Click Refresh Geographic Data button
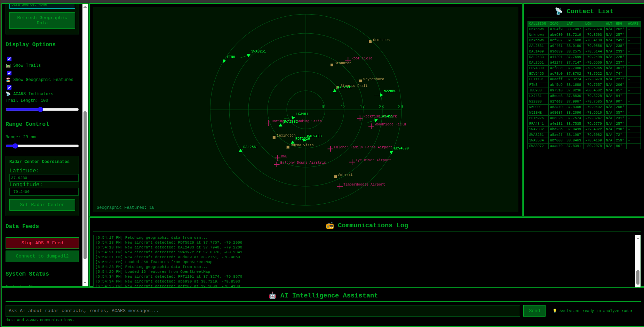This screenshot has width=644, height=327. tap(42, 21)
